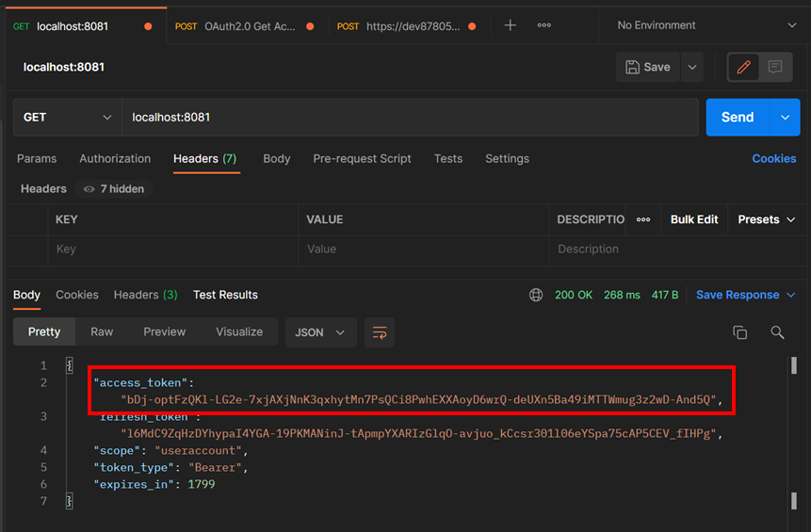Click the wrap lines icon beside JSON
Screen dimensions: 811x532
pos(380,332)
